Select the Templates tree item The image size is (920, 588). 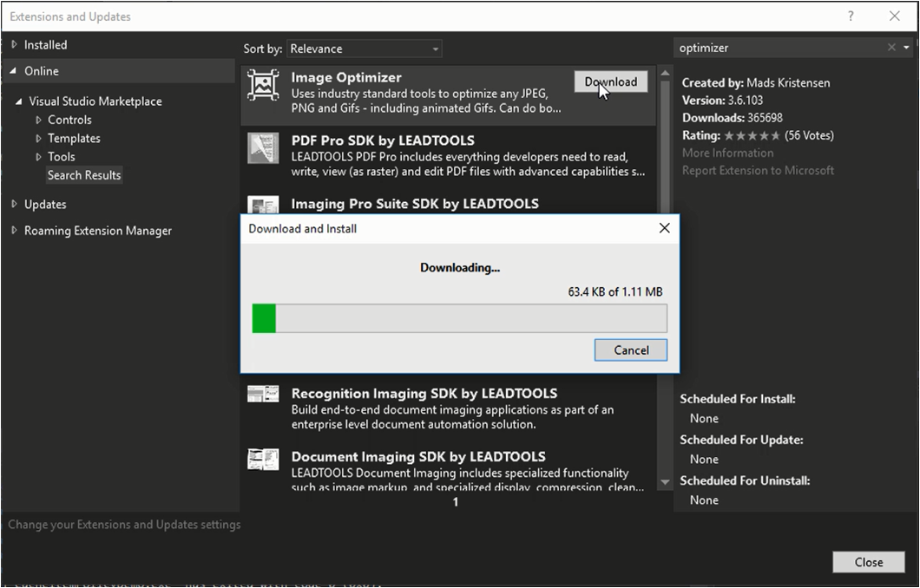pyautogui.click(x=74, y=139)
